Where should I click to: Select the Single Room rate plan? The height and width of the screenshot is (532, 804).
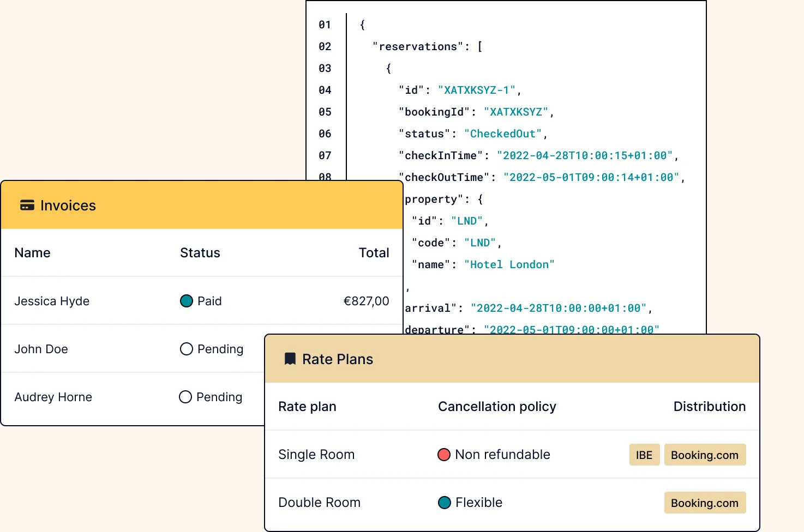pos(316,455)
